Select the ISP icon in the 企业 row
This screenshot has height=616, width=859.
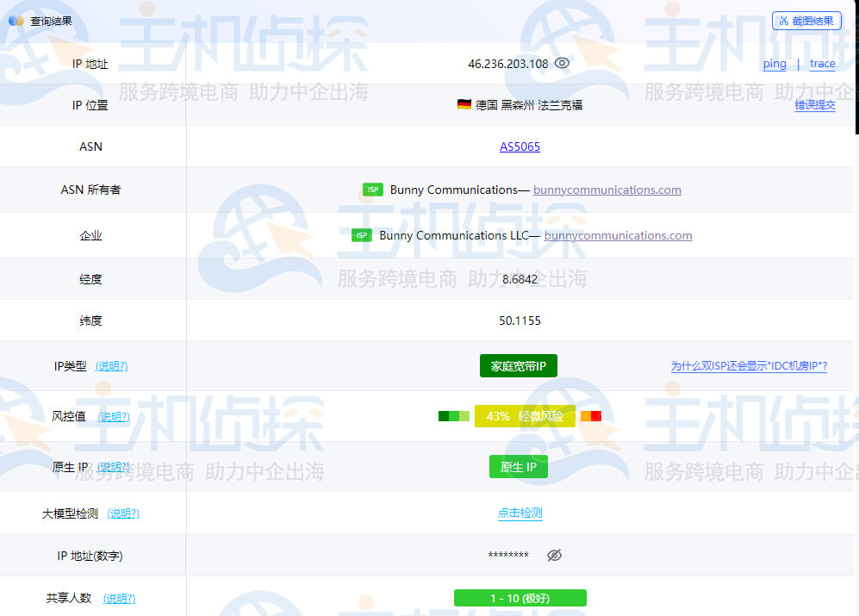tap(360, 234)
